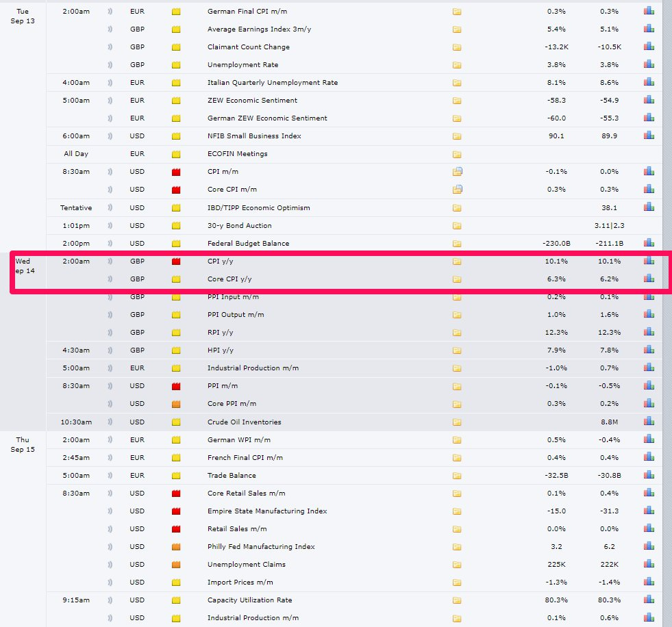The image size is (672, 627).
Task: Open chart icon for Philly Fed Manufacturing Index
Action: [649, 546]
